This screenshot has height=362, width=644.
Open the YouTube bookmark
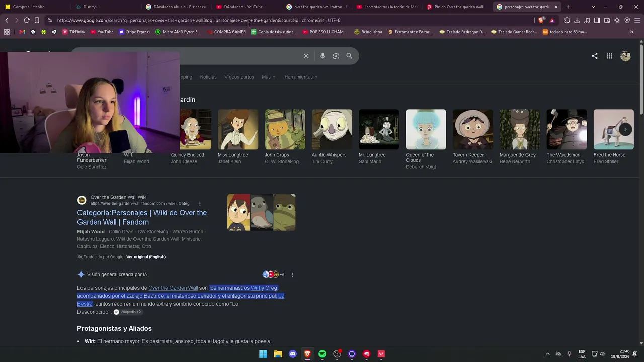click(x=102, y=32)
